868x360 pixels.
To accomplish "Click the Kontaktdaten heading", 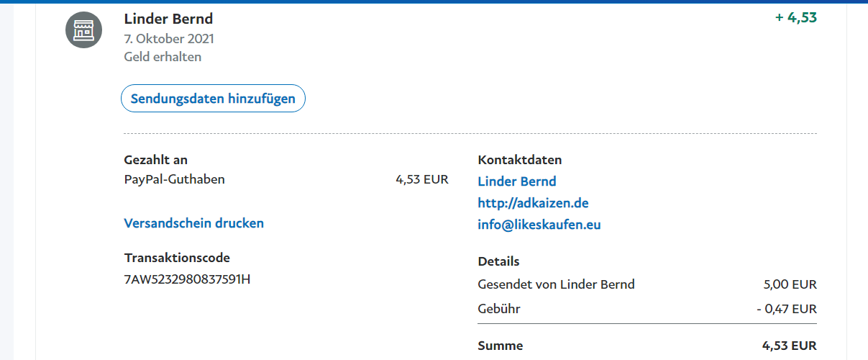I will 520,160.
